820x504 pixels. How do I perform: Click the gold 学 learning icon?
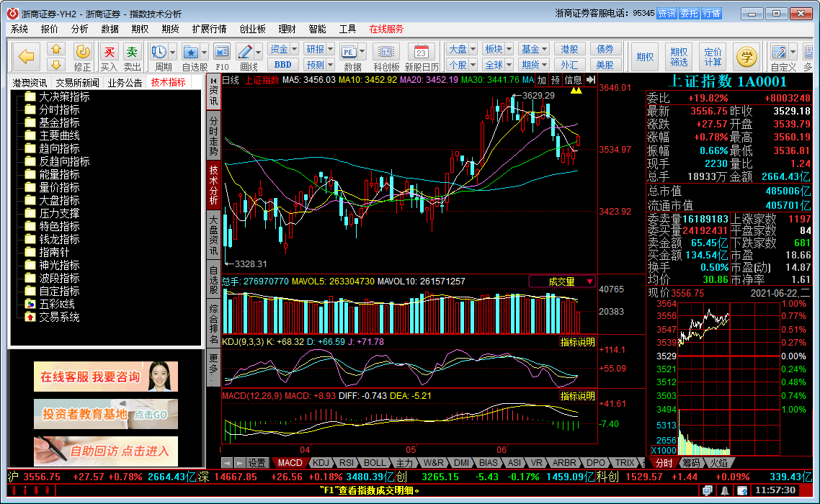(747, 56)
